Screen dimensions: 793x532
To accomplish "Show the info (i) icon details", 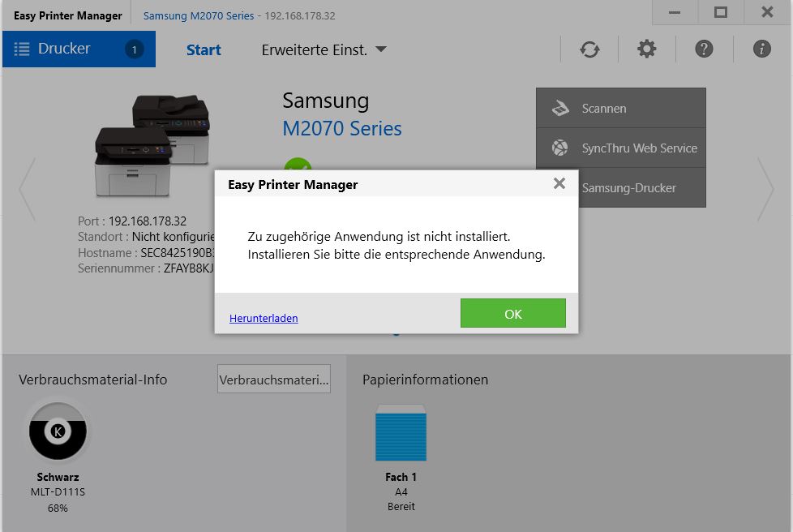I will [761, 49].
